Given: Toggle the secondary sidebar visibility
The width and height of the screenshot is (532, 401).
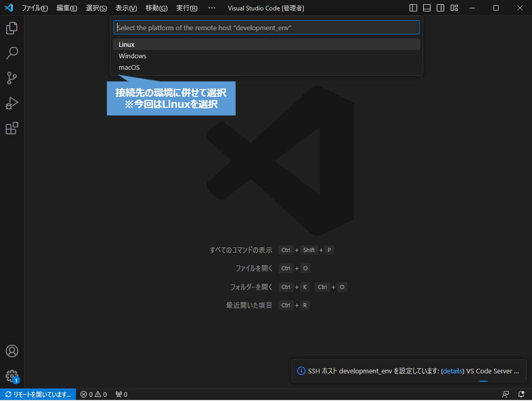Looking at the screenshot, I should (x=440, y=8).
